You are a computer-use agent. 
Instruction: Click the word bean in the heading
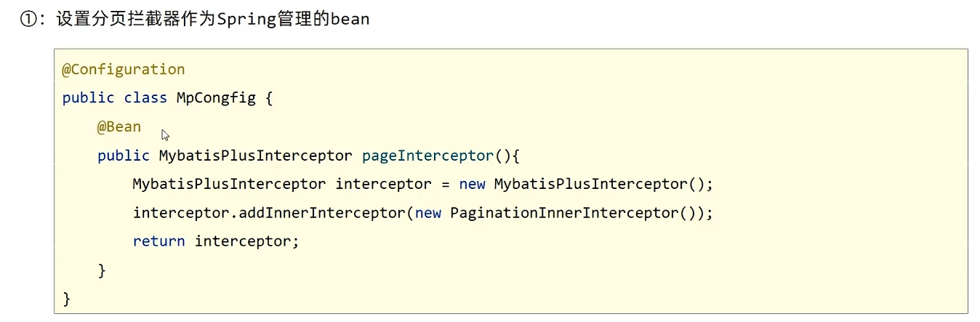pyautogui.click(x=350, y=19)
